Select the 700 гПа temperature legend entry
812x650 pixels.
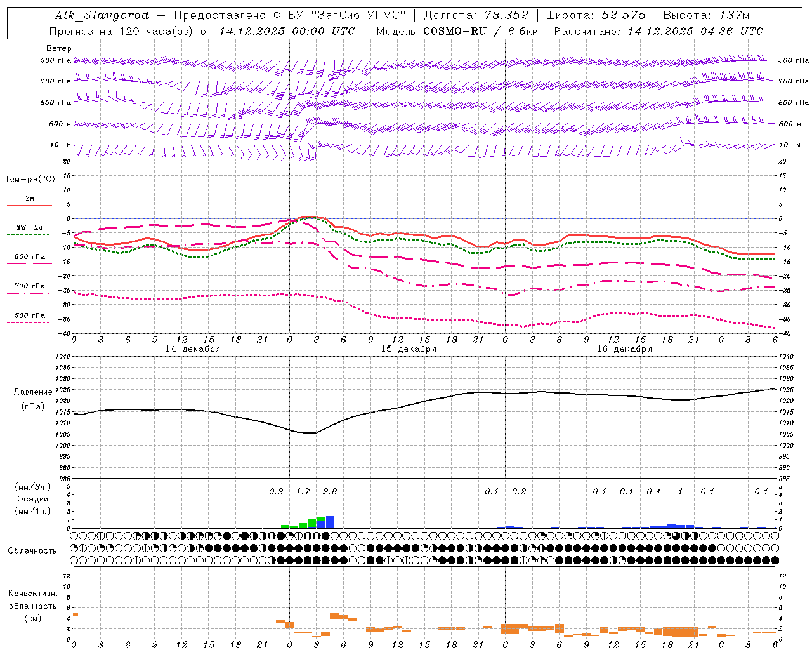(29, 286)
